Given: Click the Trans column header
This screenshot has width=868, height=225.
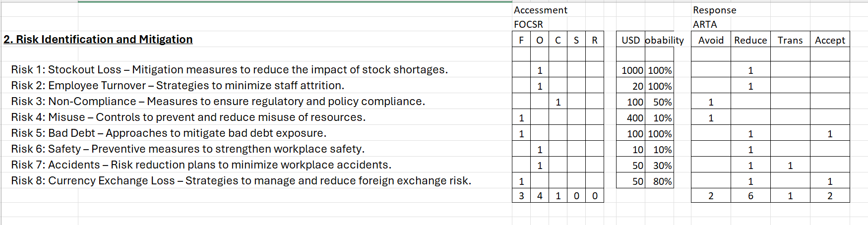Looking at the screenshot, I should point(790,40).
